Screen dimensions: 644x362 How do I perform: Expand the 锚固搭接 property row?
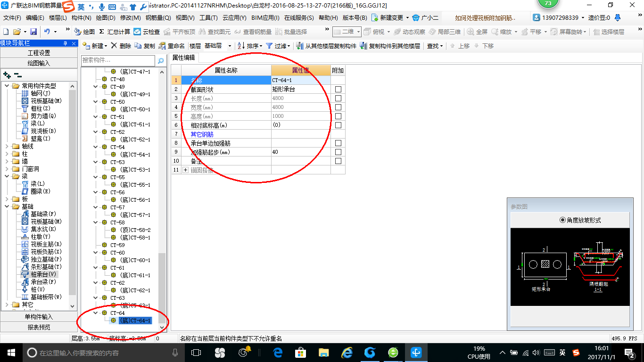click(x=185, y=170)
